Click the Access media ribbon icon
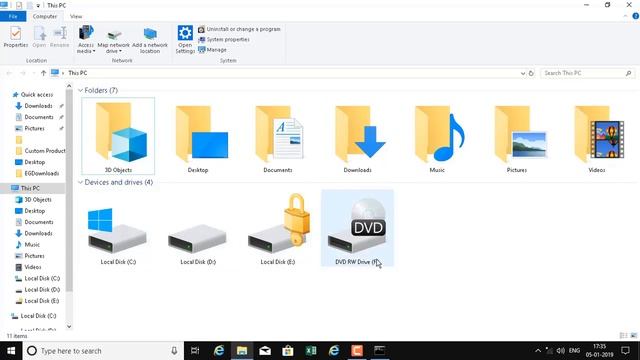640x360 pixels. (x=86, y=34)
